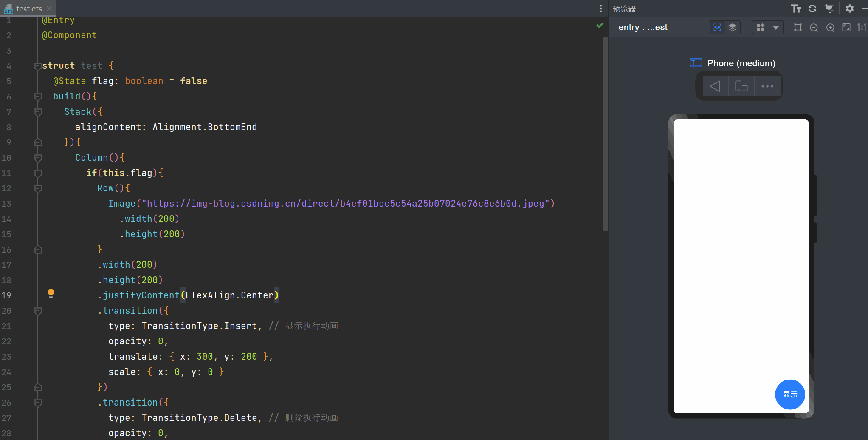868x440 pixels.
Task: Click the back triangle on device controls
Action: coord(716,86)
